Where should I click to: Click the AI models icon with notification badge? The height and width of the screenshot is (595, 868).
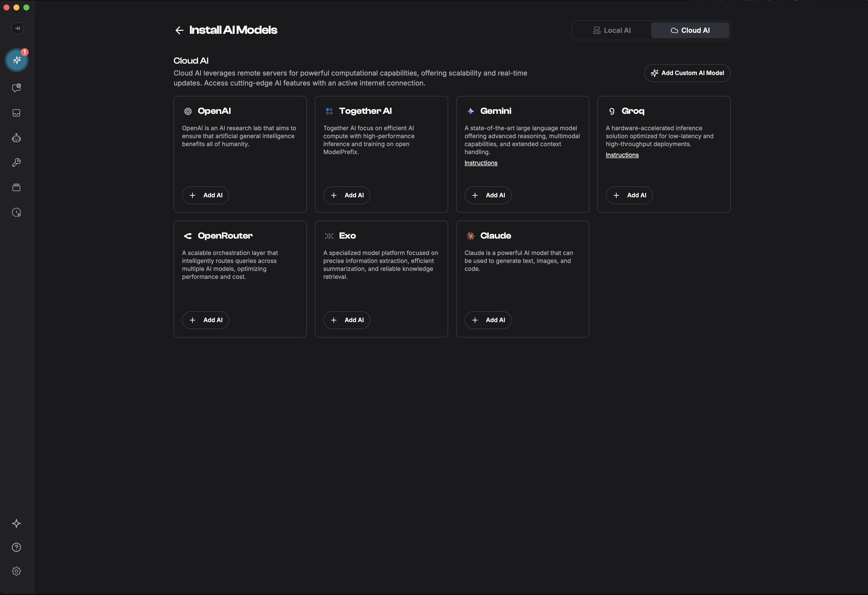17,60
